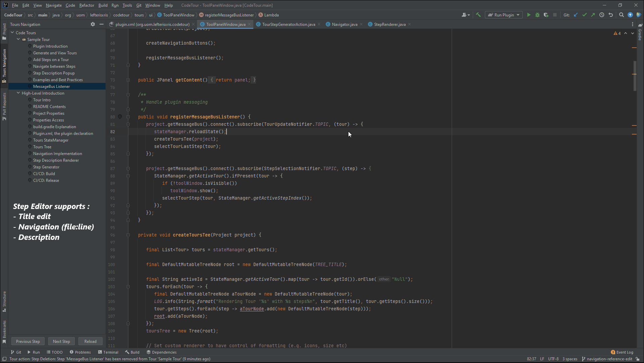The height and width of the screenshot is (363, 644).
Task: Open Project tool window sidebar
Action: coord(4,32)
